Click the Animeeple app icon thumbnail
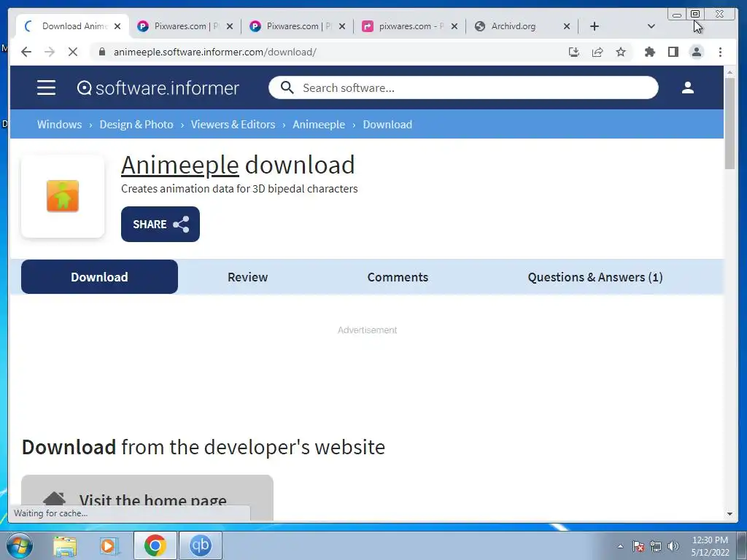Screen dimensions: 747x560 coord(63,195)
